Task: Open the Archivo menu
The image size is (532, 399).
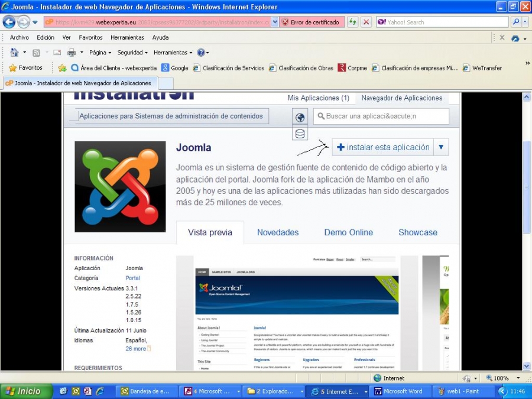Action: click(20, 38)
